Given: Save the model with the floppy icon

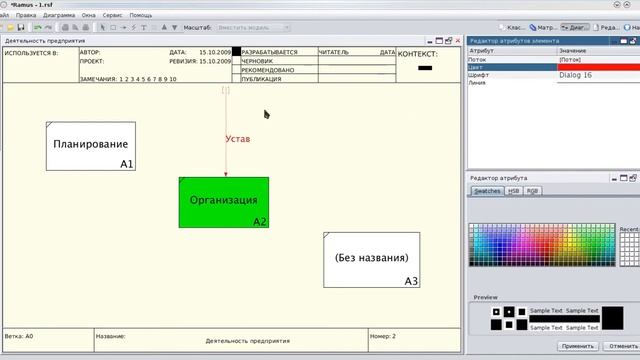Looking at the screenshot, I should [21, 27].
